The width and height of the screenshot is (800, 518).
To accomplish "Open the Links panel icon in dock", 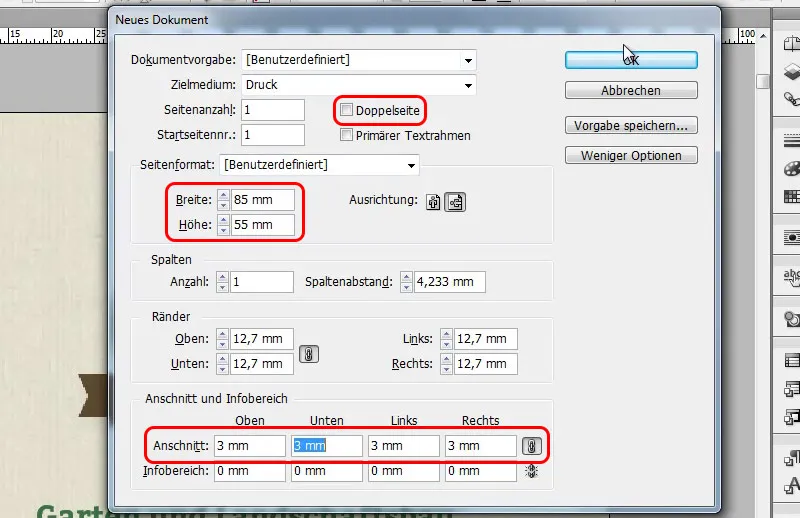I will click(x=791, y=98).
